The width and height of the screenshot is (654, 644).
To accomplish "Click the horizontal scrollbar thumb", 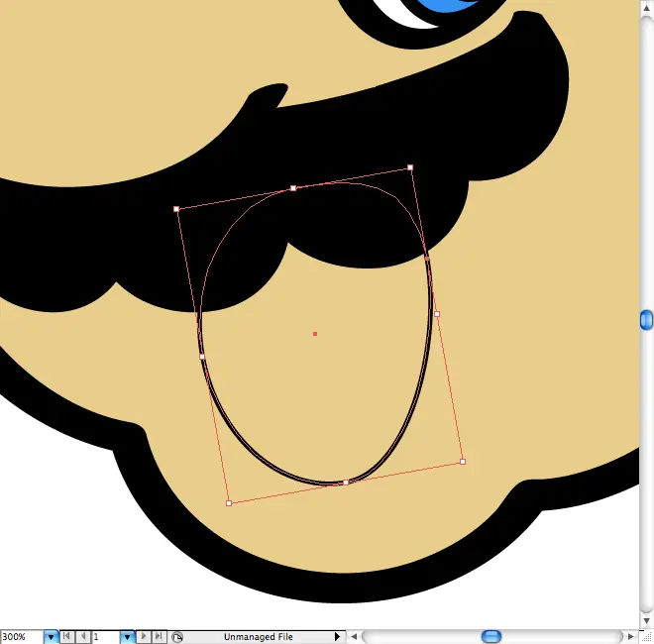I will (x=491, y=637).
